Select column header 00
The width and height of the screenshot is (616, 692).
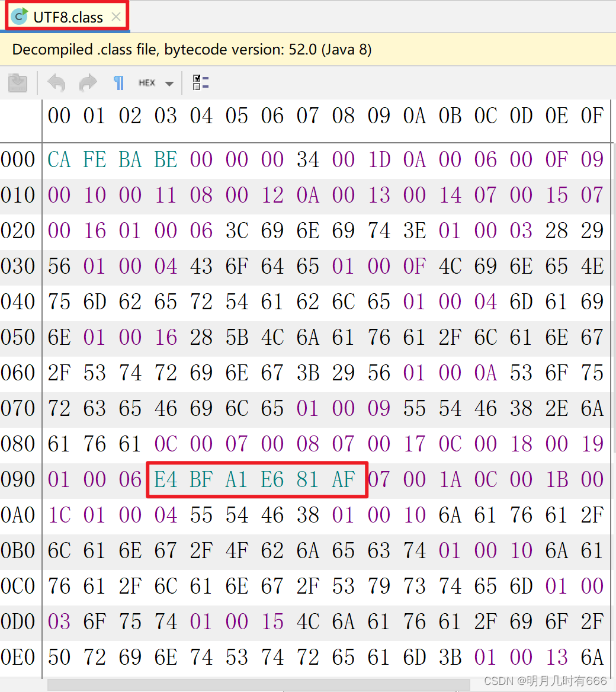pyautogui.click(x=59, y=116)
